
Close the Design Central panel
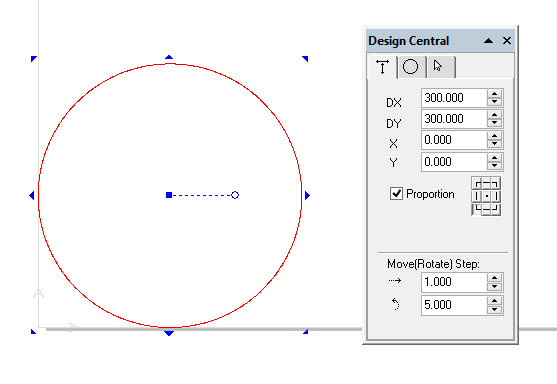(x=507, y=40)
